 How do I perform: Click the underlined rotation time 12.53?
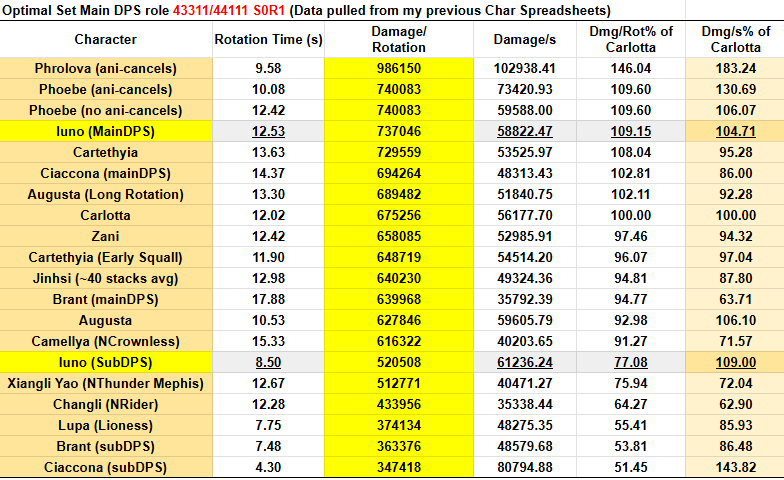(x=268, y=132)
